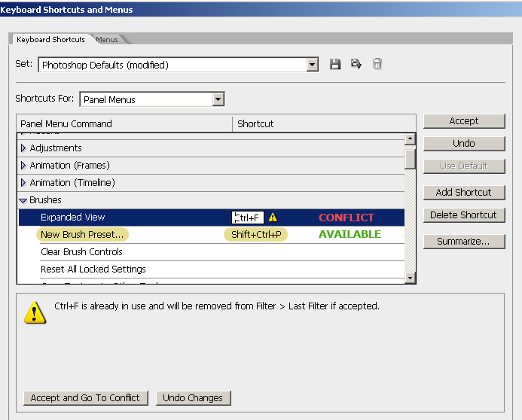The height and width of the screenshot is (420, 522).
Task: Open the Shortcuts For dropdown
Action: (218, 99)
